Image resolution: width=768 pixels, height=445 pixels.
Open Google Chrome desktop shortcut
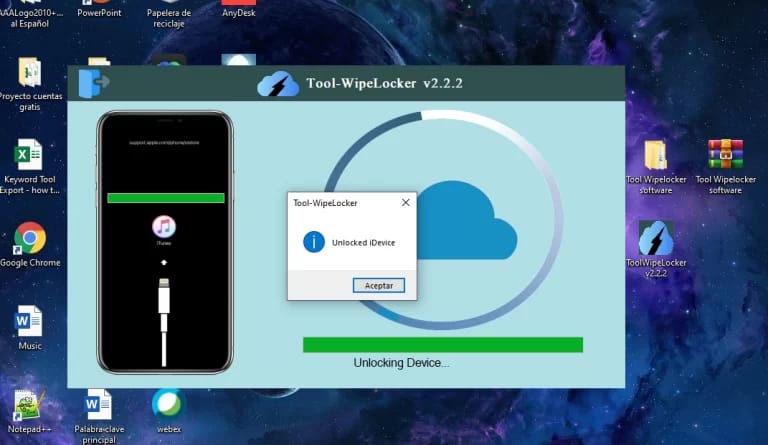[30, 245]
